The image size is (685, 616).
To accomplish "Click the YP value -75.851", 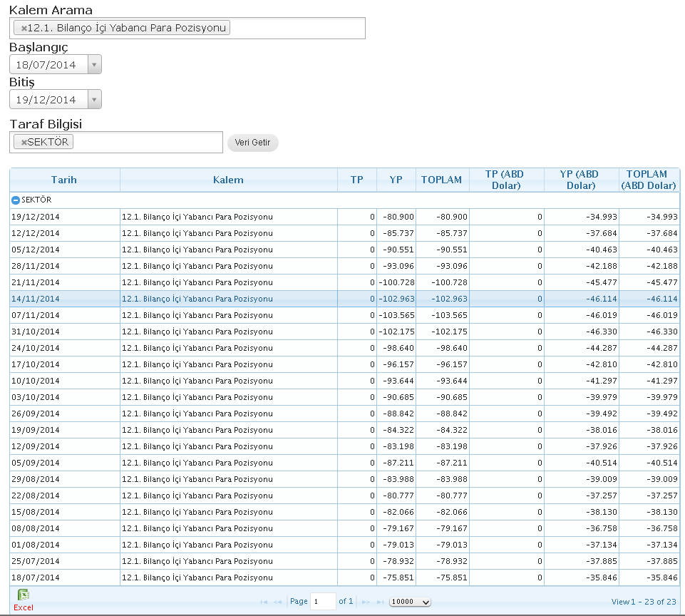I will click(398, 577).
